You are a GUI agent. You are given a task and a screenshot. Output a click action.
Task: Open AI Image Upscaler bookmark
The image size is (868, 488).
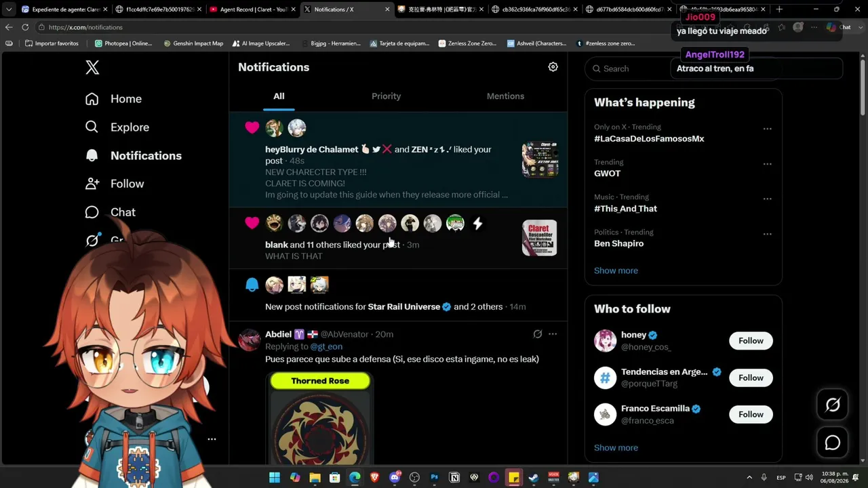coord(260,43)
